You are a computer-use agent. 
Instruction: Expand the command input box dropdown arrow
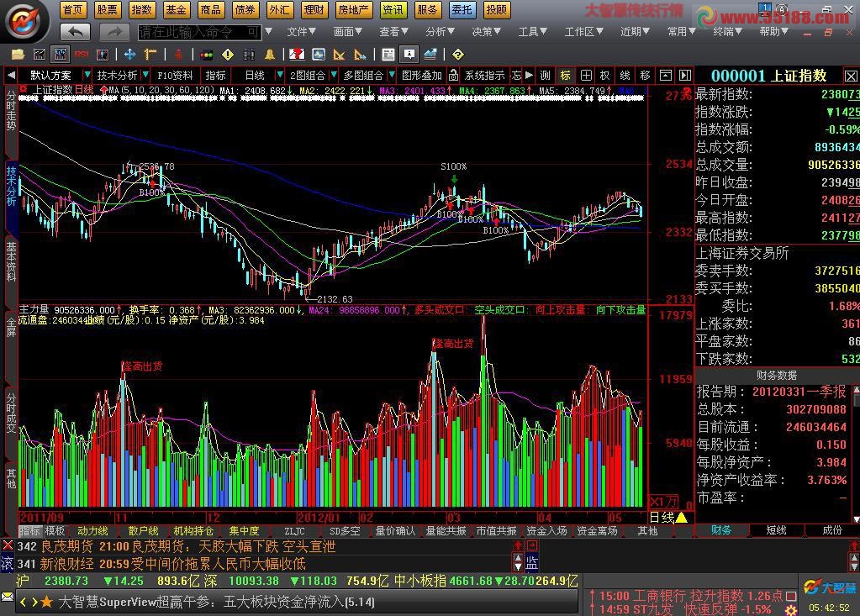click(269, 32)
